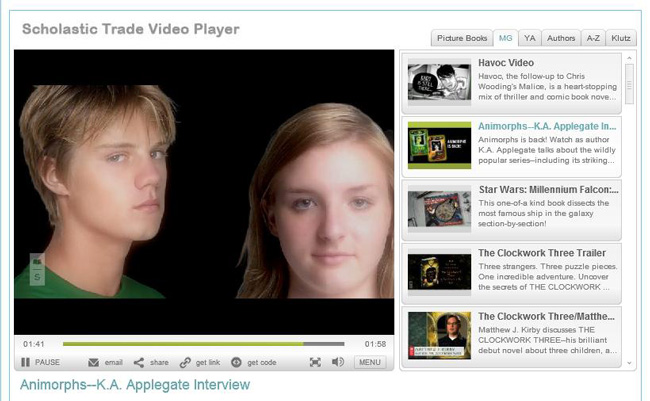Viewport: 650px width, 401px height.
Task: Click Star Wars: Millennium Falcon title
Action: click(548, 190)
